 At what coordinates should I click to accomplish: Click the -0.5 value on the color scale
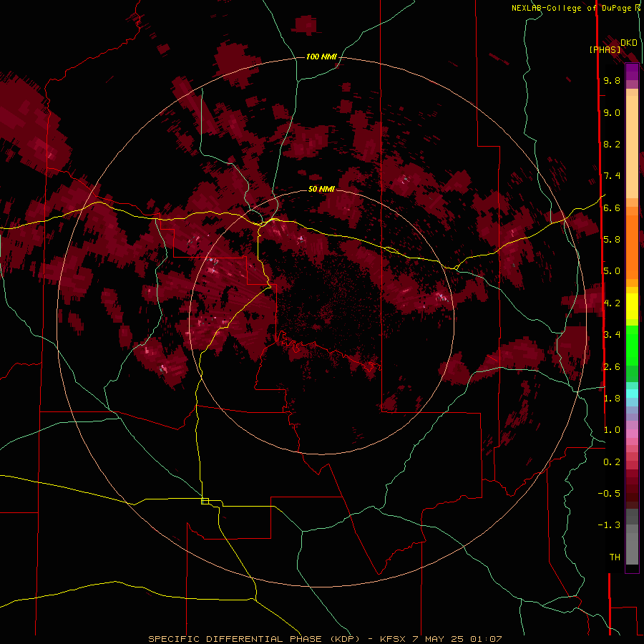click(609, 494)
